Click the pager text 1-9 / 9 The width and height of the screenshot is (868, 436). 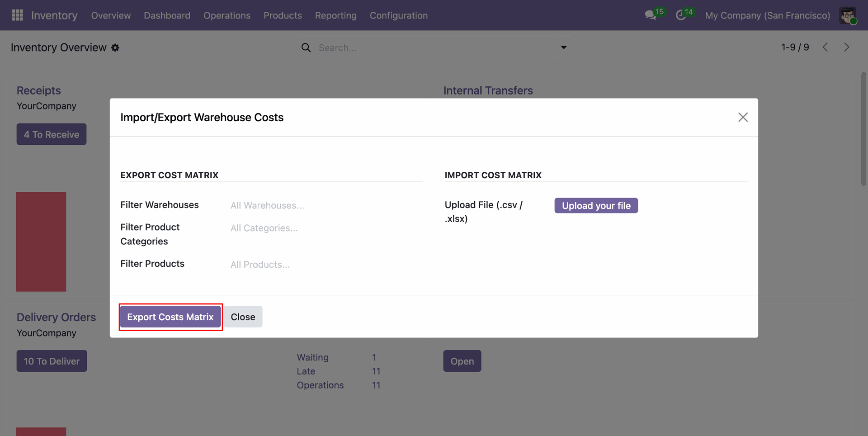click(795, 47)
